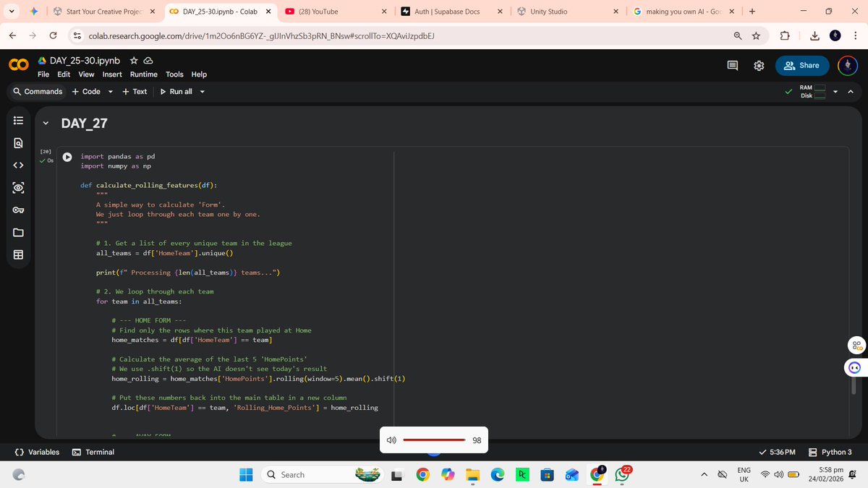Go to Colab home via CO logo
This screenshot has height=488, width=868.
(18, 66)
